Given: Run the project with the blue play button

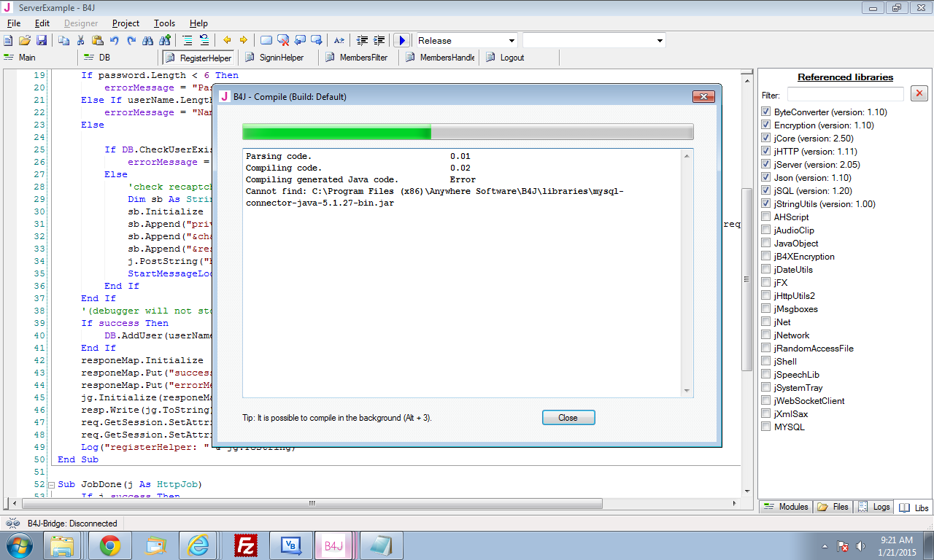Looking at the screenshot, I should 401,41.
